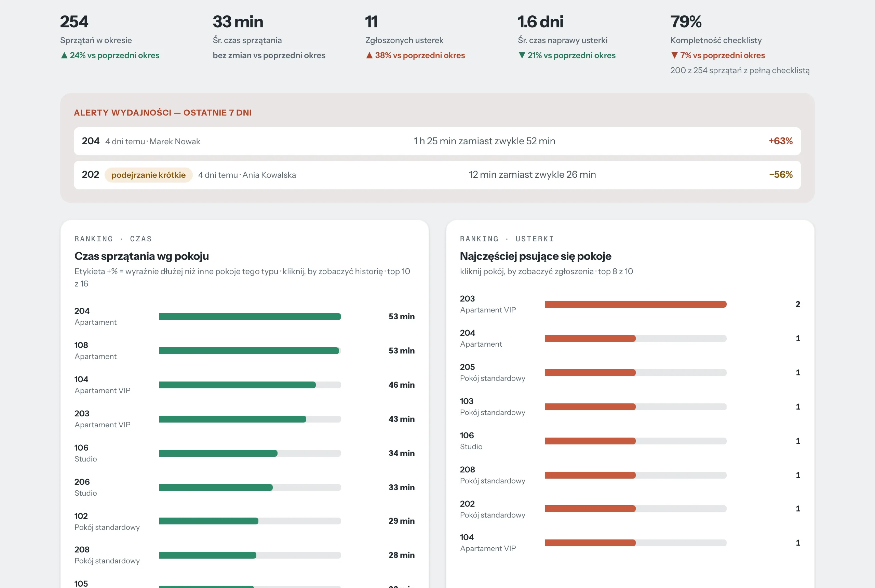This screenshot has width=875, height=588.
Task: Select room 203 Apartament VIP, 43 min row
Action: [x=244, y=419]
